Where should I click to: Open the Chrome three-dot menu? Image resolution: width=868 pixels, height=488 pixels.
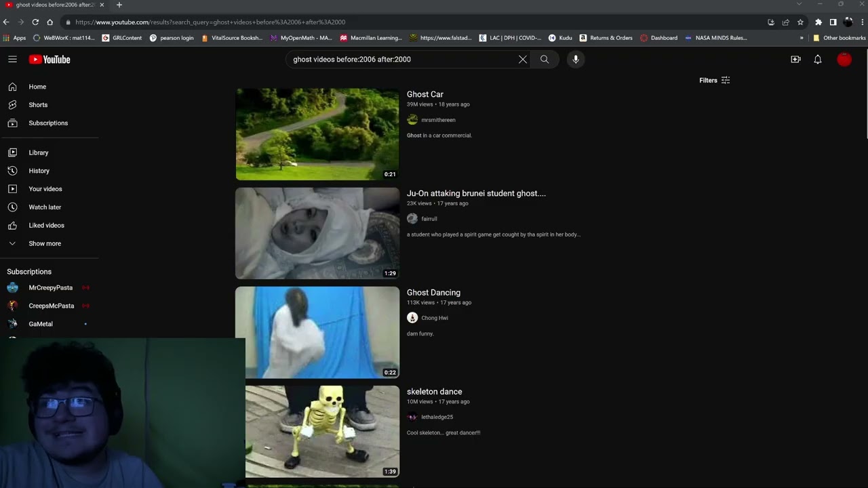point(863,22)
